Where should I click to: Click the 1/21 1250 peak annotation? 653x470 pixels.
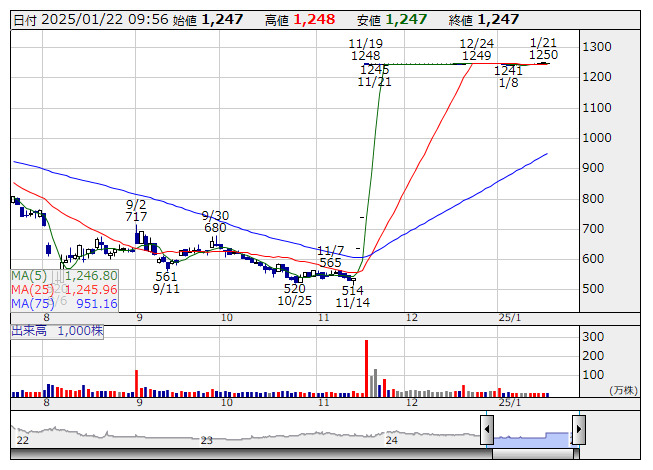(543, 49)
